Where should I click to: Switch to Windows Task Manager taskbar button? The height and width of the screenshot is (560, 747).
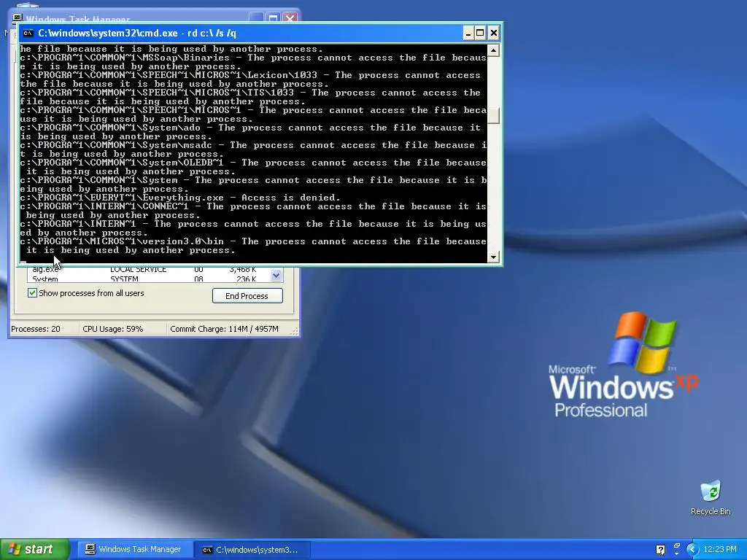(x=135, y=550)
